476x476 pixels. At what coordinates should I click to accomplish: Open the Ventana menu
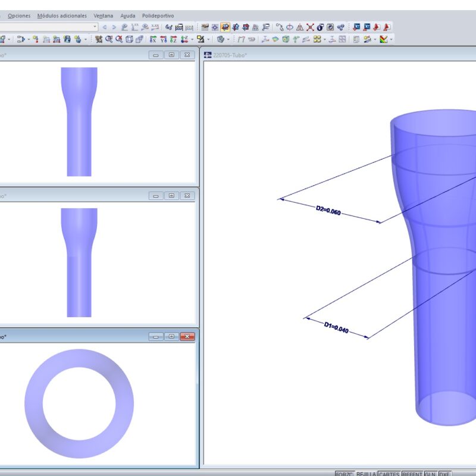tap(103, 16)
